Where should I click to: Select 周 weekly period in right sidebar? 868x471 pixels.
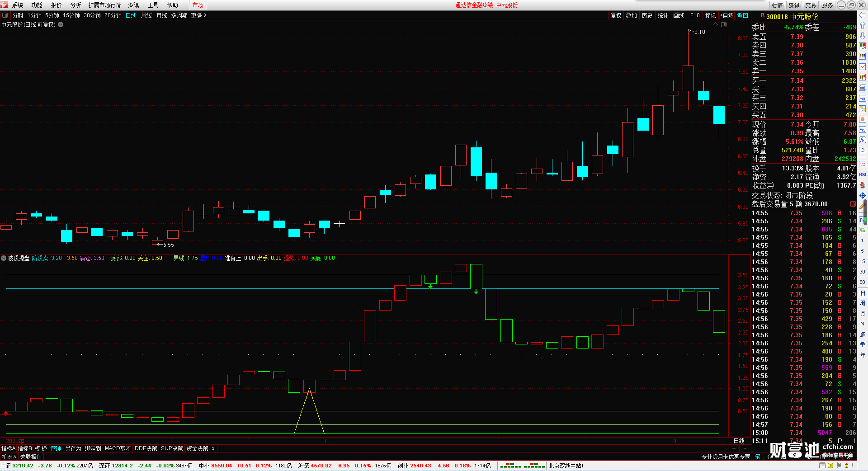[863, 303]
